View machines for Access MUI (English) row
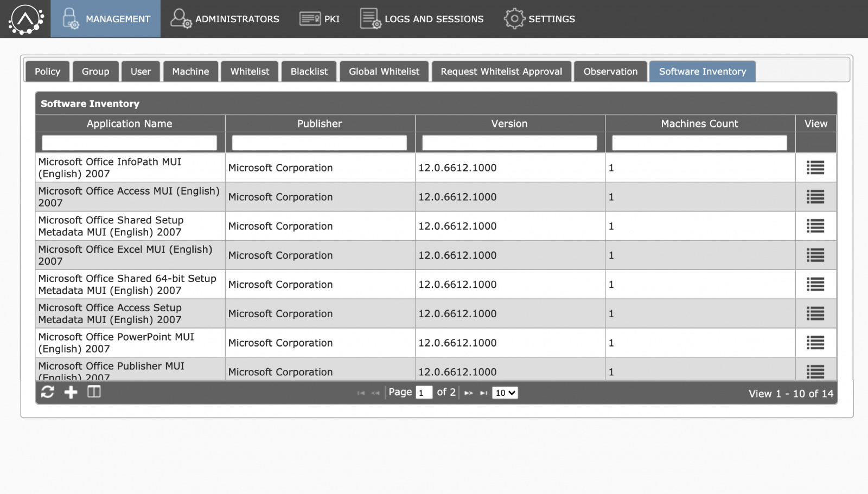The height and width of the screenshot is (494, 868). click(815, 197)
